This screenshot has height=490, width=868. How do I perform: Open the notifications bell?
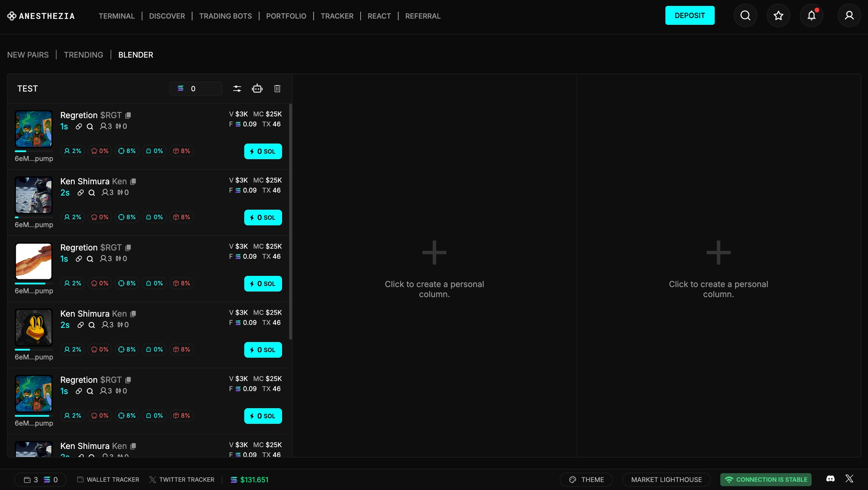pyautogui.click(x=811, y=15)
